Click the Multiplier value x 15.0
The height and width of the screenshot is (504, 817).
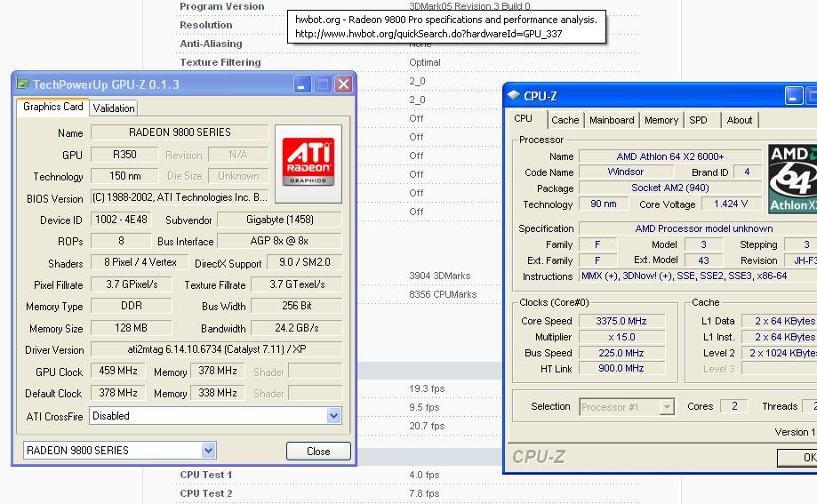pyautogui.click(x=621, y=337)
